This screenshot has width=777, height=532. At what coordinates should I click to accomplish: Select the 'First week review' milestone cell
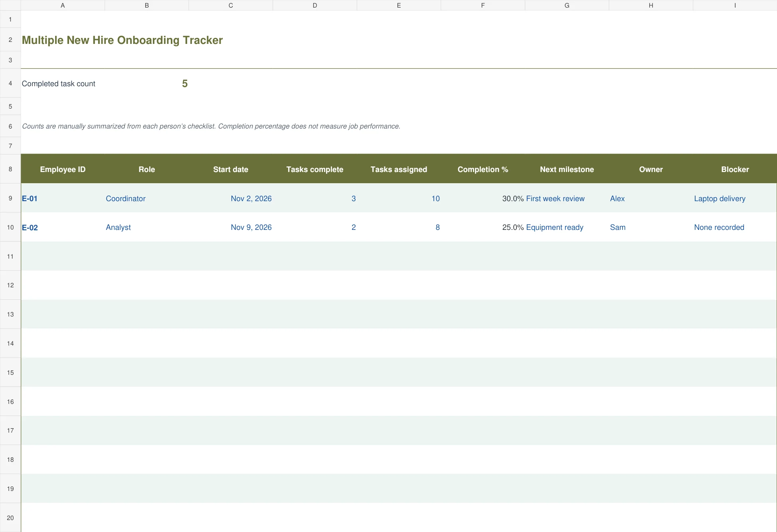click(x=567, y=198)
